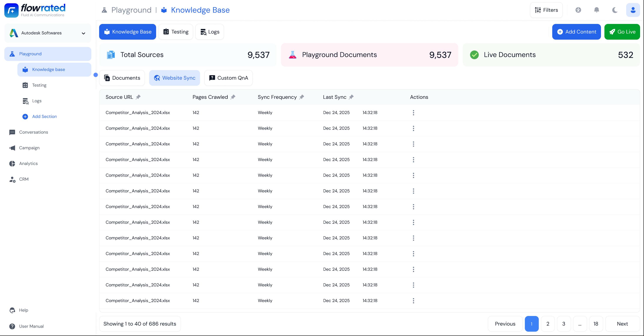This screenshot has width=644, height=336.
Task: Click the notifications bell icon
Action: pos(596,10)
